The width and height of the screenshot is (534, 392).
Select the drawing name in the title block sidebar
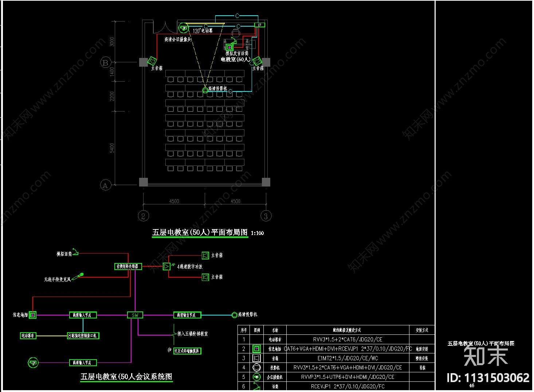pyautogui.click(x=481, y=344)
